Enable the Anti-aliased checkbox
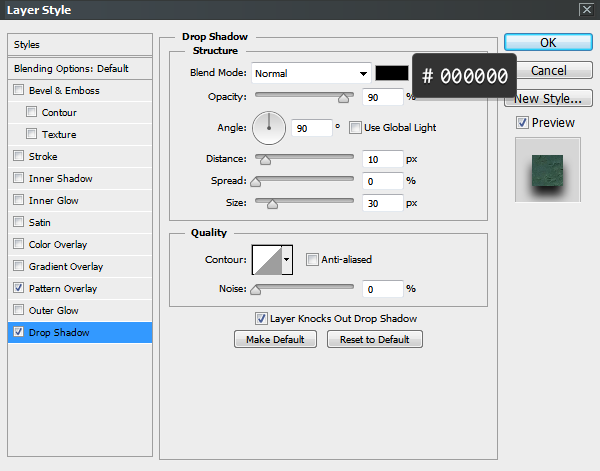This screenshot has width=600, height=471. [312, 260]
